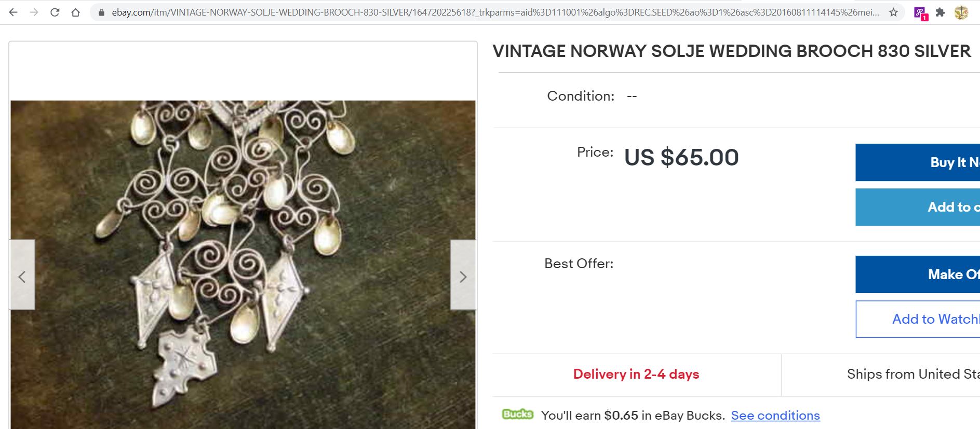
Task: Bookmark this page with the star
Action: (893, 12)
